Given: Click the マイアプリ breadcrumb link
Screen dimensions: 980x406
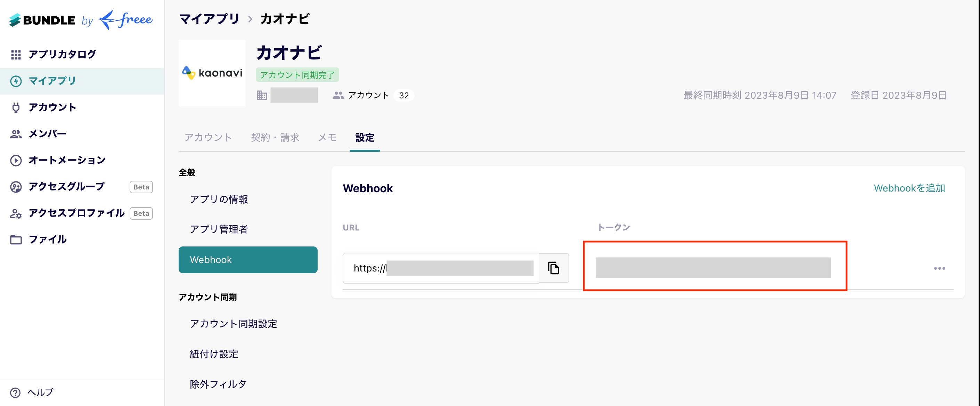Looking at the screenshot, I should pos(209,19).
